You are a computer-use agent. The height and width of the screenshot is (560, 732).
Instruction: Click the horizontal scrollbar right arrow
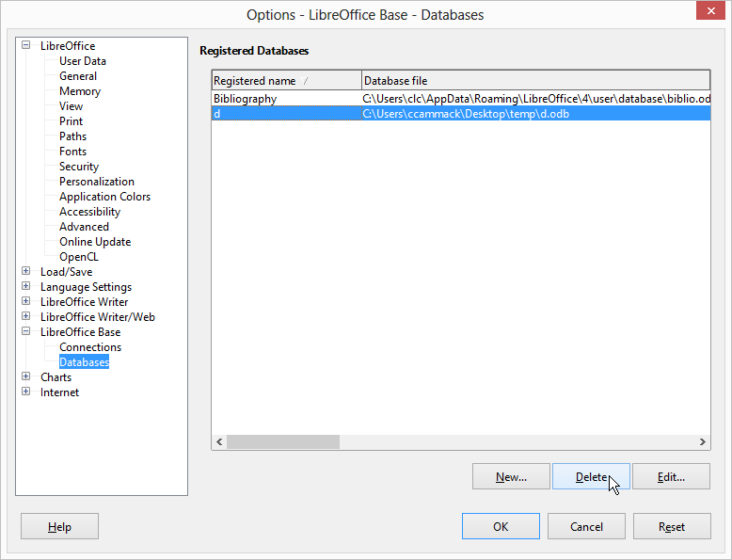tap(703, 441)
